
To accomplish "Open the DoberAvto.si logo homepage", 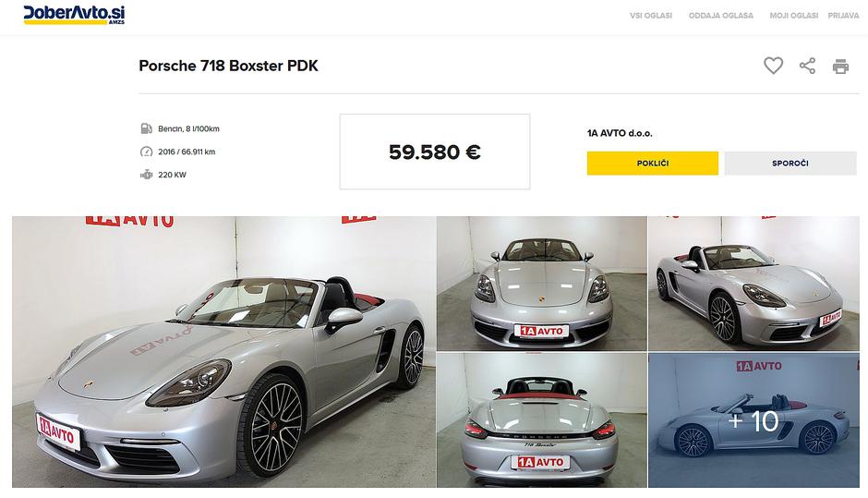I will [74, 15].
